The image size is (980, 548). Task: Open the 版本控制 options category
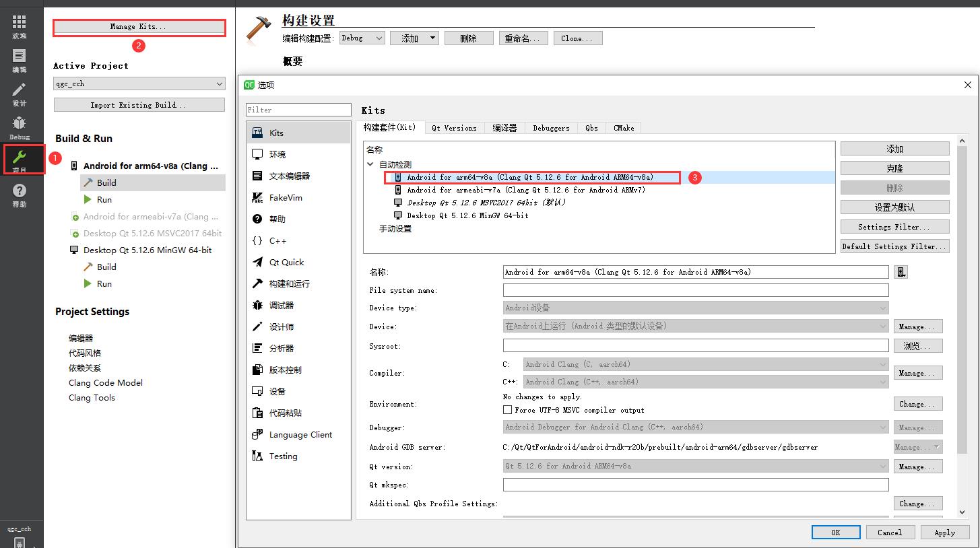pyautogui.click(x=298, y=370)
